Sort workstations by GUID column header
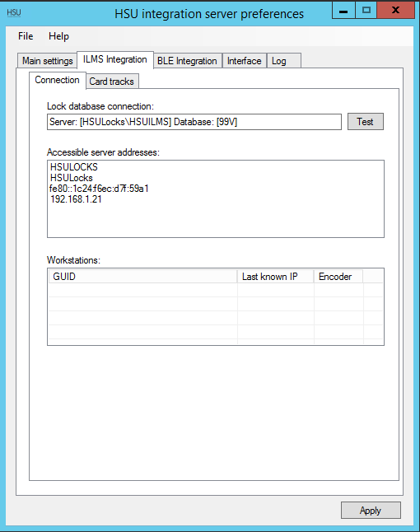This screenshot has width=420, height=532. point(142,277)
